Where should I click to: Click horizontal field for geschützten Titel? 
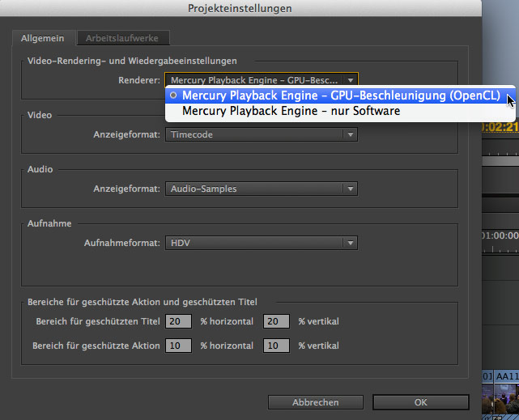coord(178,321)
